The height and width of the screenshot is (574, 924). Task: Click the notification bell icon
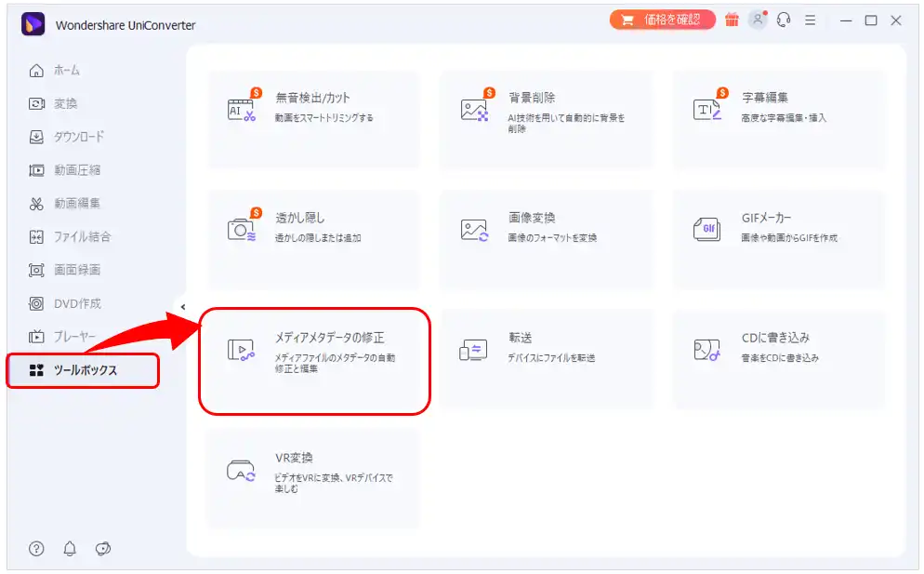tap(70, 549)
